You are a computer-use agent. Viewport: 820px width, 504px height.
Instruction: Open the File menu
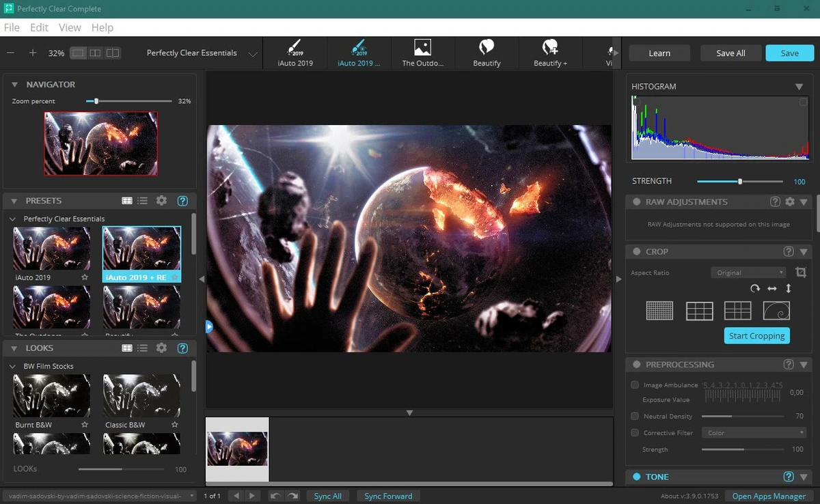coord(12,27)
